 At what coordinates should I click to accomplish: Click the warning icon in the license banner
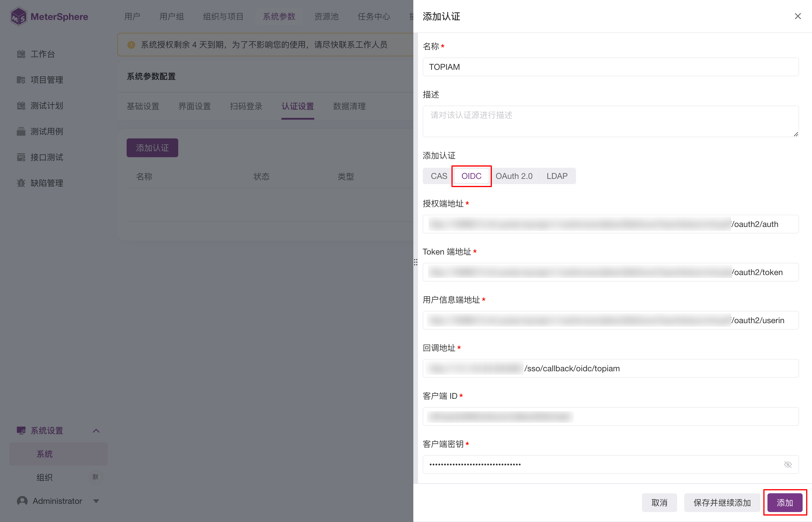pyautogui.click(x=131, y=44)
